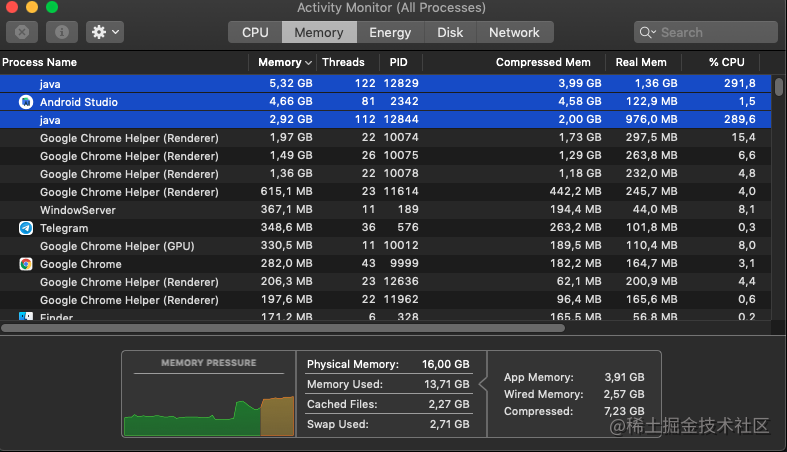
Task: Click the quit process stop button
Action: pyautogui.click(x=22, y=32)
